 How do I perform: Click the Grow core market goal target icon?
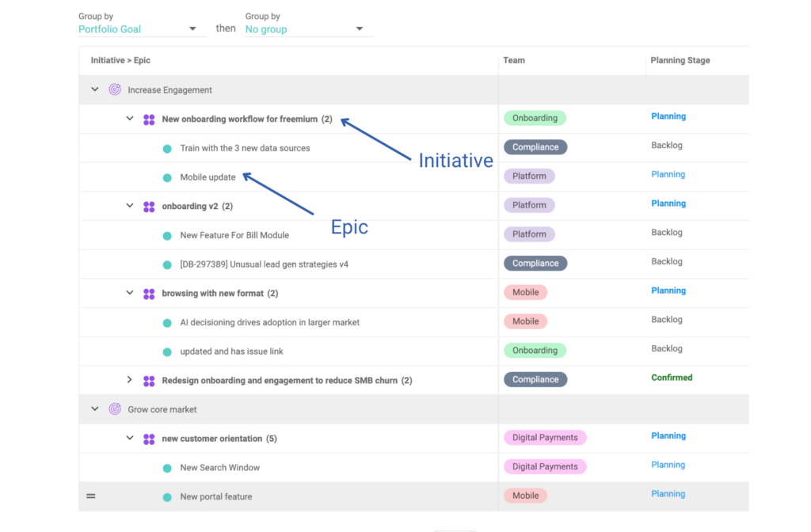pos(115,409)
